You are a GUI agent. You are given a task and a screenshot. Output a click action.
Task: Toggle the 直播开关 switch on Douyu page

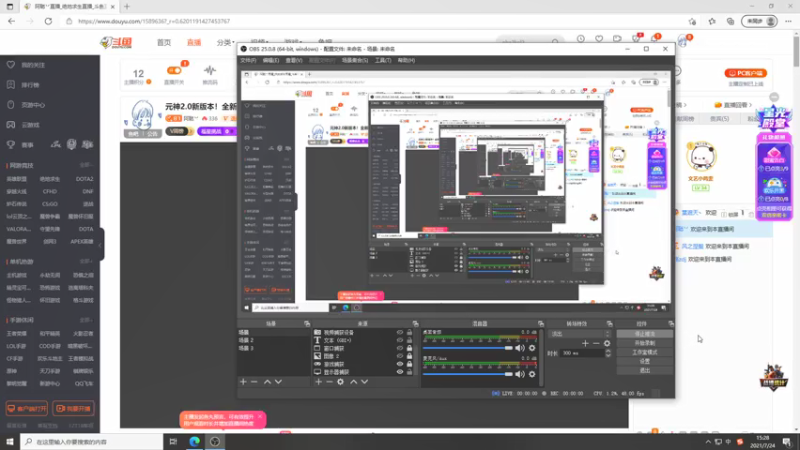pyautogui.click(x=174, y=70)
